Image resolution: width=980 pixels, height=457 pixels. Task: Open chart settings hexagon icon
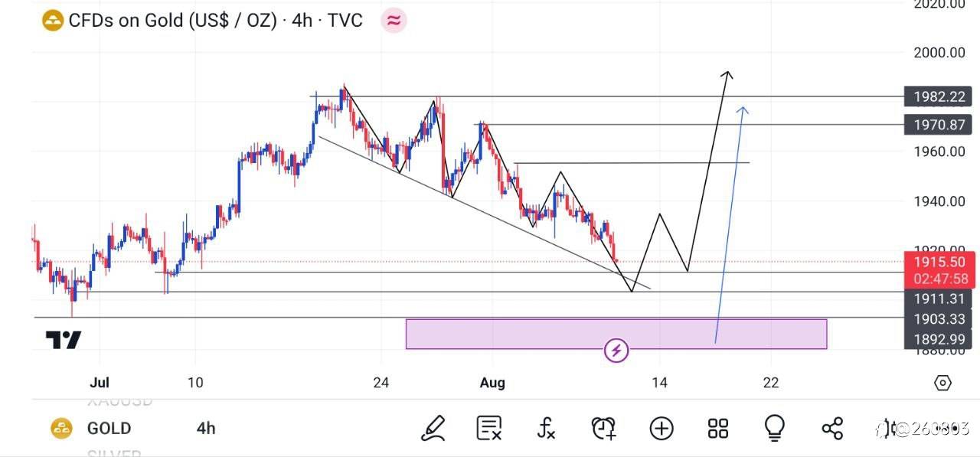coord(942,383)
